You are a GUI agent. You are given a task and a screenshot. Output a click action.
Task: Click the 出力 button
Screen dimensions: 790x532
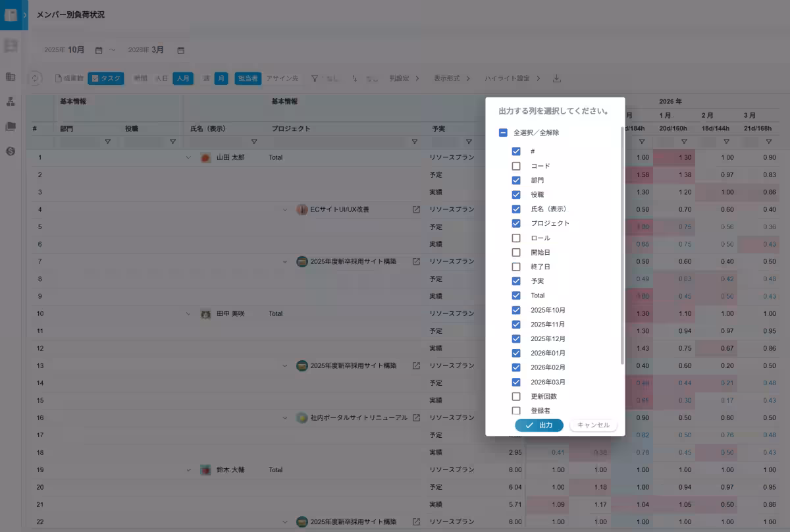[x=539, y=425]
